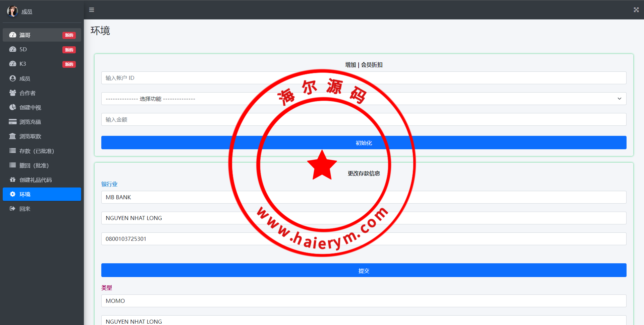Click the hamburger sidebar toggle icon

[92, 10]
